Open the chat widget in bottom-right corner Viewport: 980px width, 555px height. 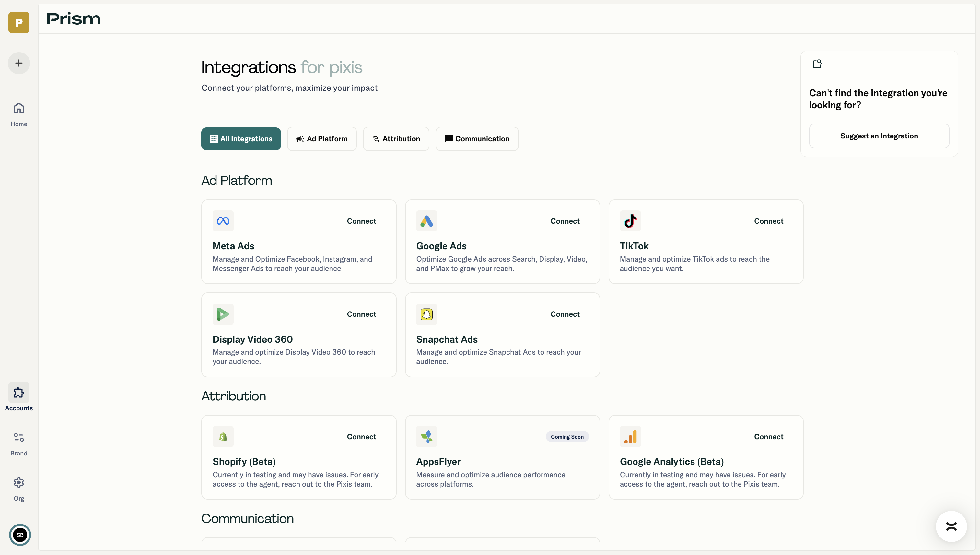tap(951, 526)
